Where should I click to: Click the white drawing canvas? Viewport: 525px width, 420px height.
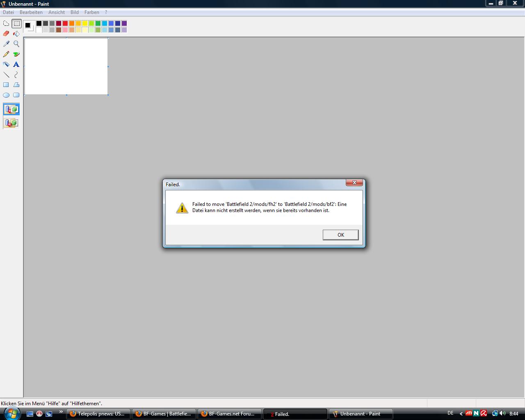66,66
